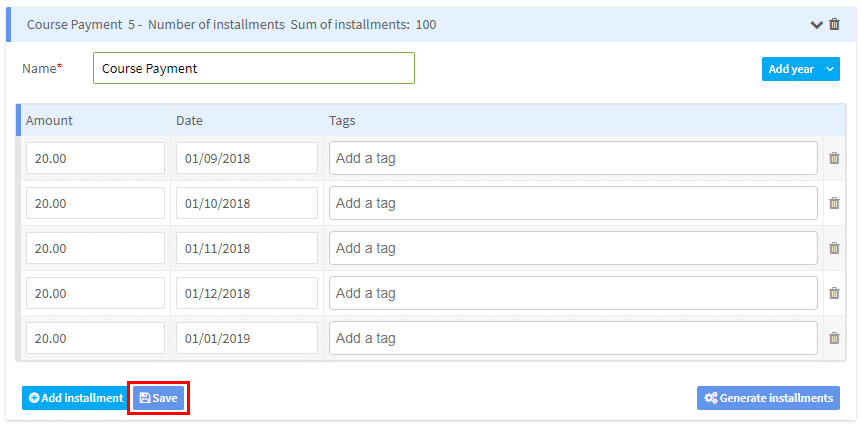Focus the first row amount field
The width and height of the screenshot is (862, 426).
pyautogui.click(x=95, y=158)
